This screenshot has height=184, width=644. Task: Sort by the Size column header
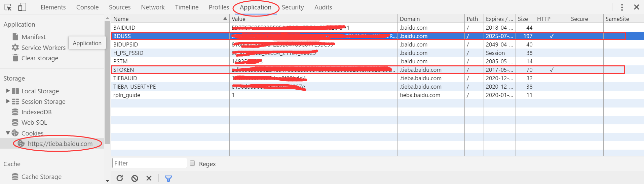[x=525, y=19]
